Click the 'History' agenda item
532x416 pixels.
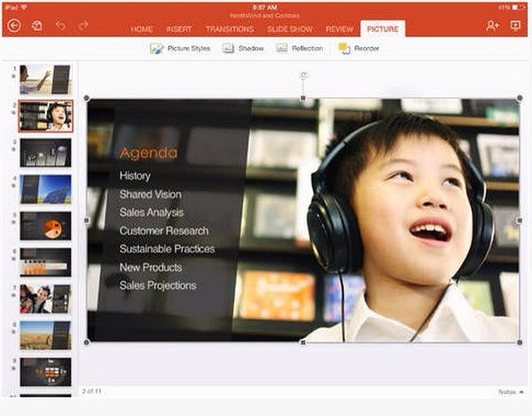pyautogui.click(x=135, y=177)
